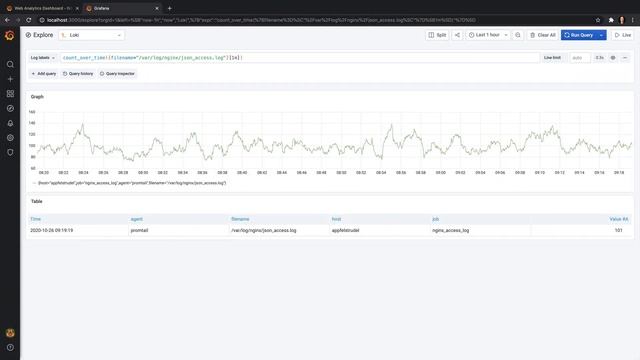This screenshot has height=360, width=640.
Task: Open the Last 1 hour time picker
Action: click(x=488, y=35)
